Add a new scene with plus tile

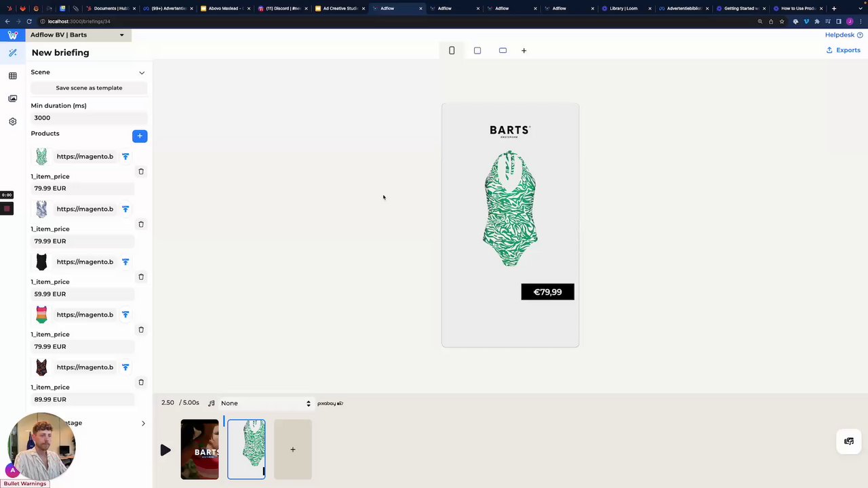click(293, 449)
